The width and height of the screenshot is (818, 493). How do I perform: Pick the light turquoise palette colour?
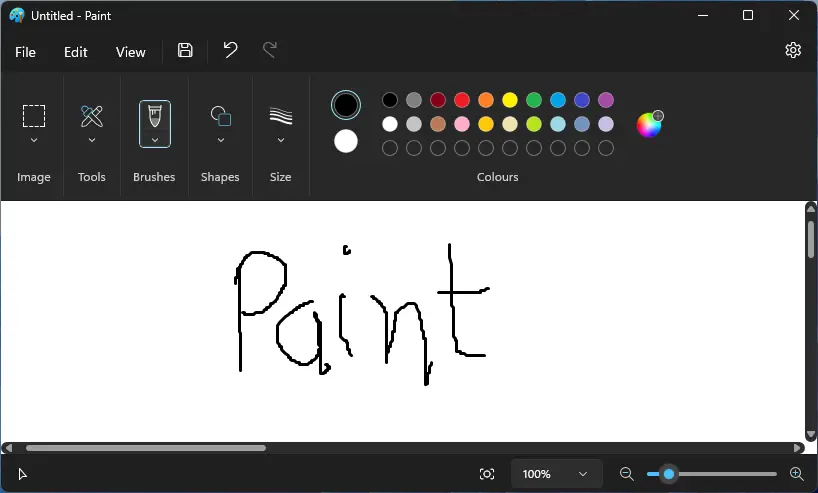558,124
